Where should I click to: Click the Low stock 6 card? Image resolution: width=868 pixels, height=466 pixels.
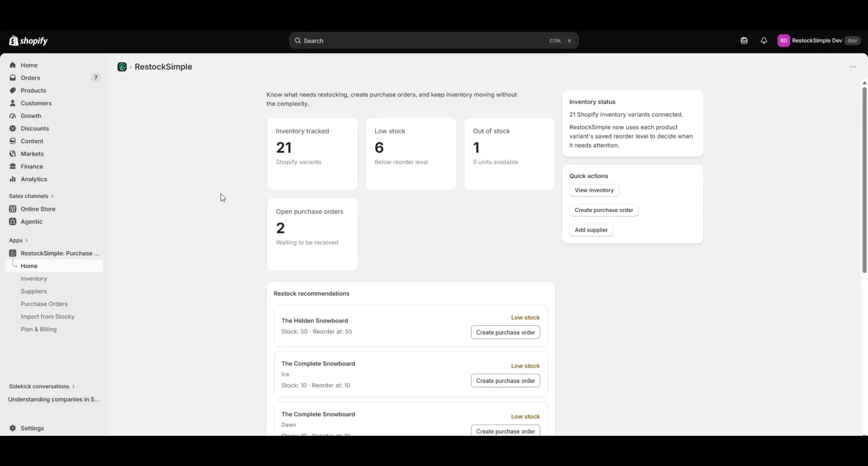[411, 154]
